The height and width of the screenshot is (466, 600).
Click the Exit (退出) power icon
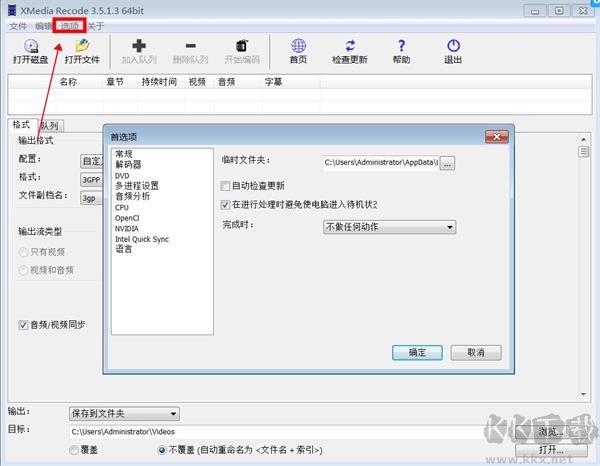point(453,46)
